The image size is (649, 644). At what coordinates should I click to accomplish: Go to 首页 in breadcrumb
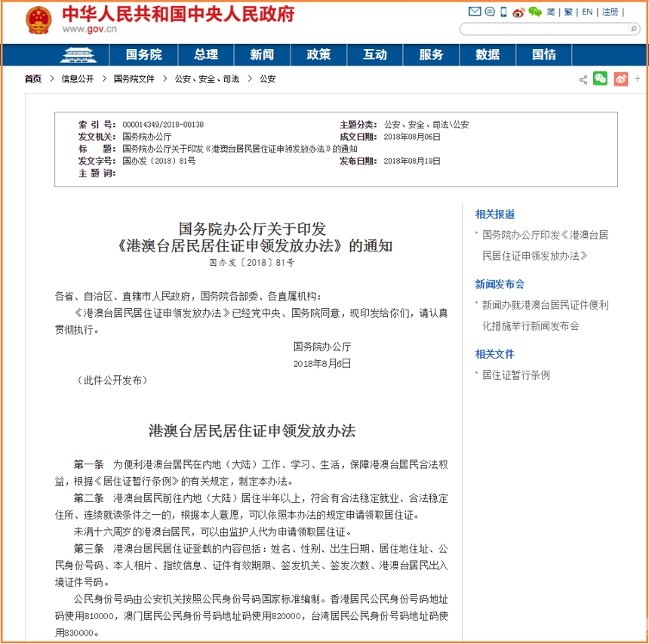click(x=33, y=79)
